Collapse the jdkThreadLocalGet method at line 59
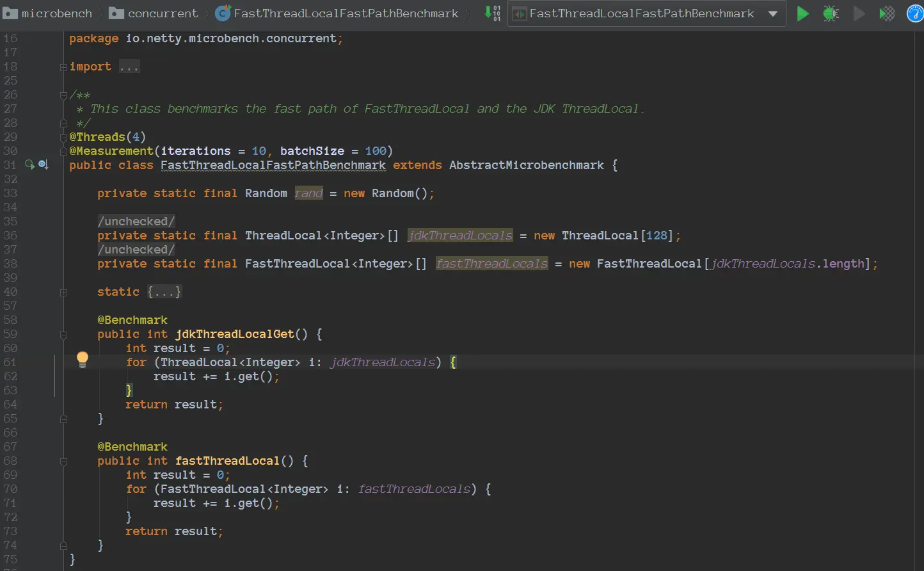This screenshot has height=571, width=924. [x=63, y=334]
